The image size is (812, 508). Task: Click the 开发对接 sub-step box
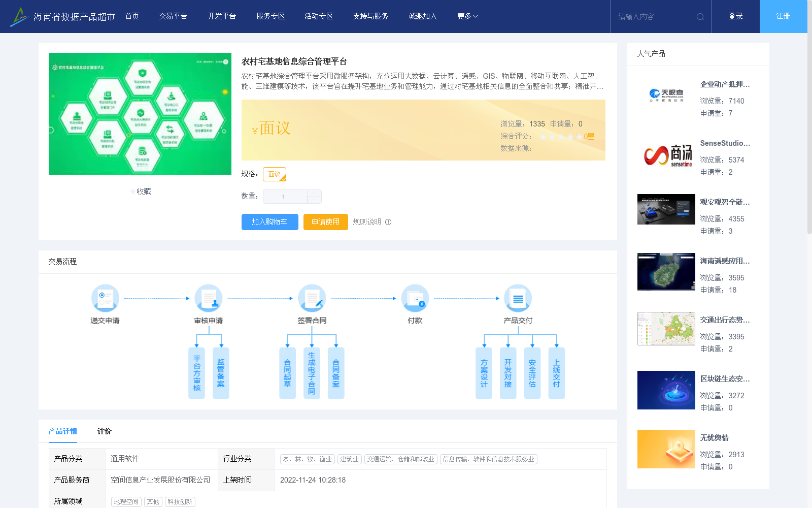508,373
